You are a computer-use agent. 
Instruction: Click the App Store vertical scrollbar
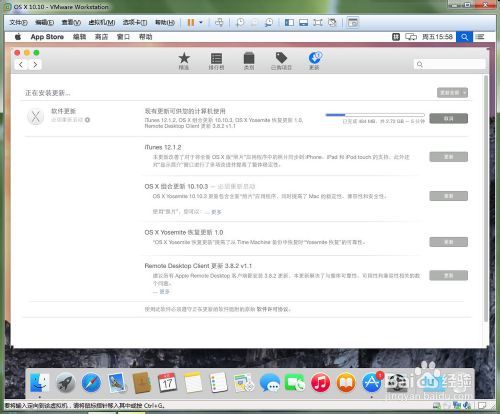pos(486,198)
